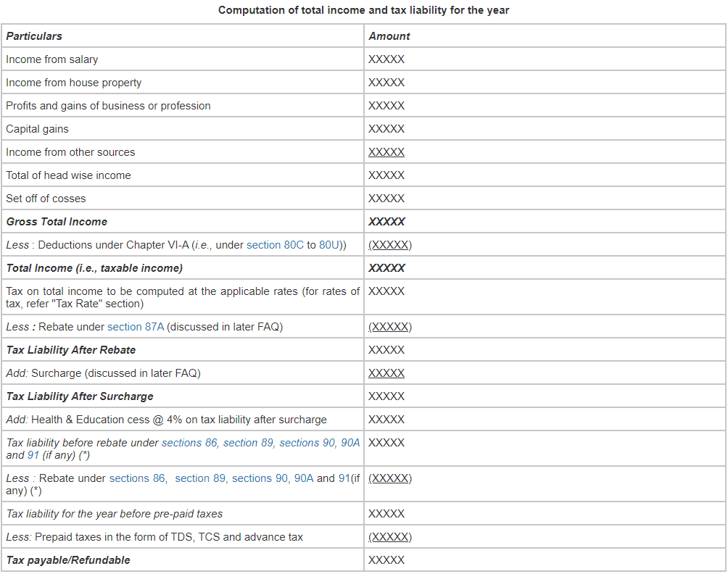Click 91 link in Less: Rebate row
This screenshot has height=574, width=728.
pyautogui.click(x=344, y=478)
